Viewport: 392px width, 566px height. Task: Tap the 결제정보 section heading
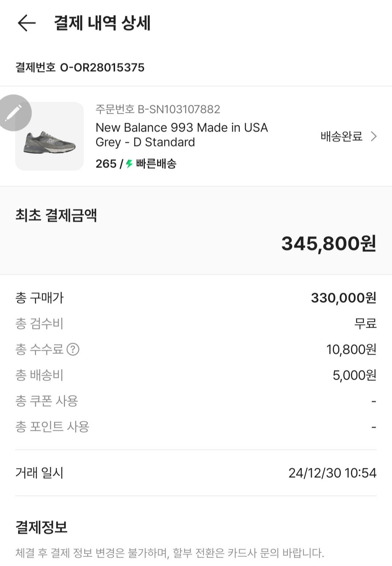[41, 527]
